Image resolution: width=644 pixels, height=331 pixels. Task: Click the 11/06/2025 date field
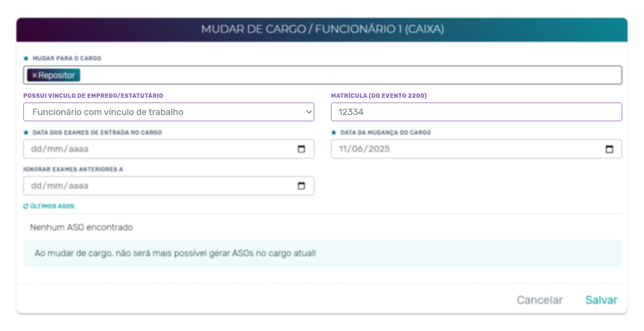[x=476, y=149]
